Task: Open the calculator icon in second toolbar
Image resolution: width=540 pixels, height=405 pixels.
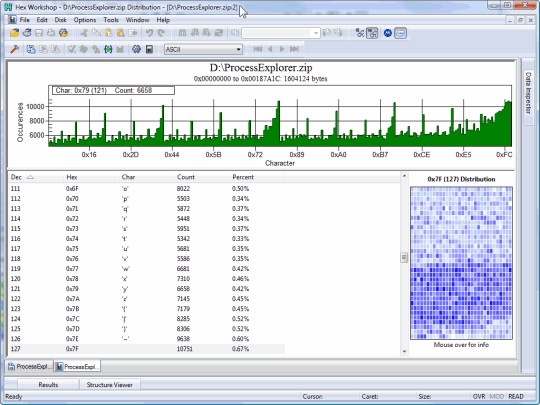Action: (x=149, y=49)
